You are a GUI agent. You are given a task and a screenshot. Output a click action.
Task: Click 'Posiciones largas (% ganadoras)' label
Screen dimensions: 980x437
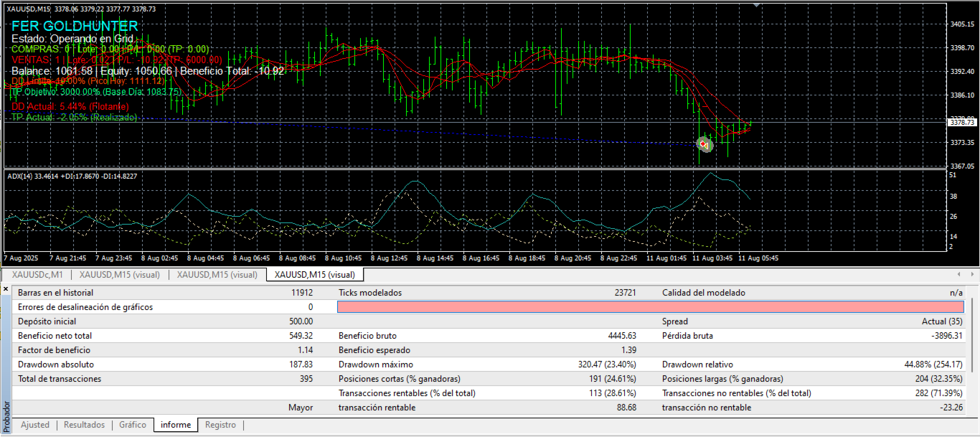[x=723, y=379]
